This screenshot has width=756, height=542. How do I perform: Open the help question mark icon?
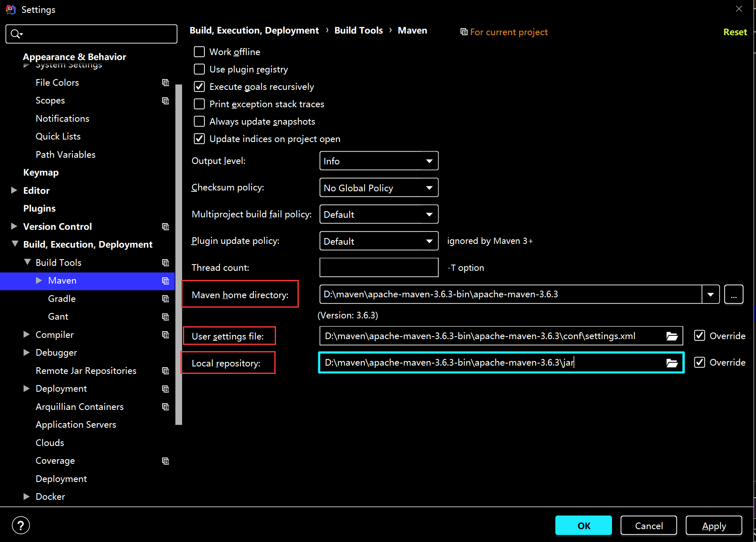pyautogui.click(x=21, y=525)
